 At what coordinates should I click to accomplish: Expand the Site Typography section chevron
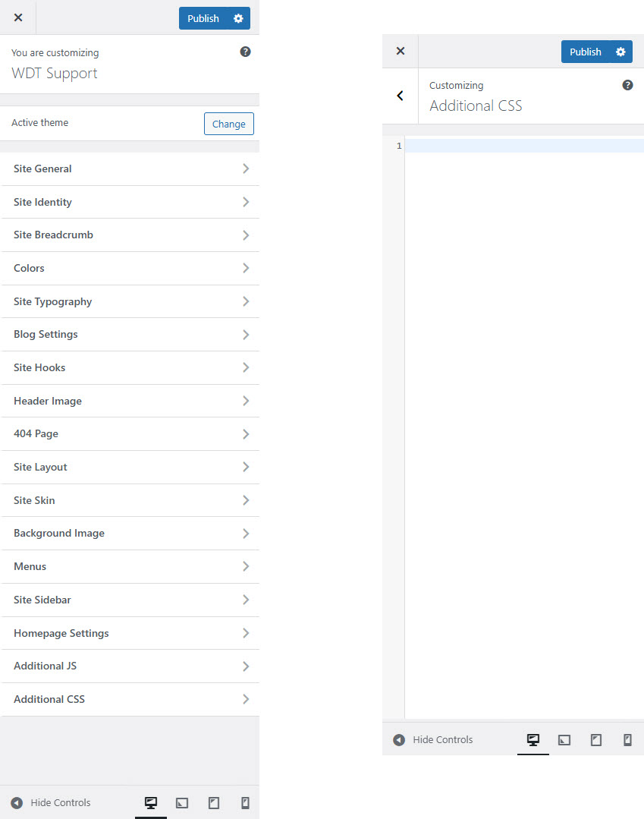246,301
